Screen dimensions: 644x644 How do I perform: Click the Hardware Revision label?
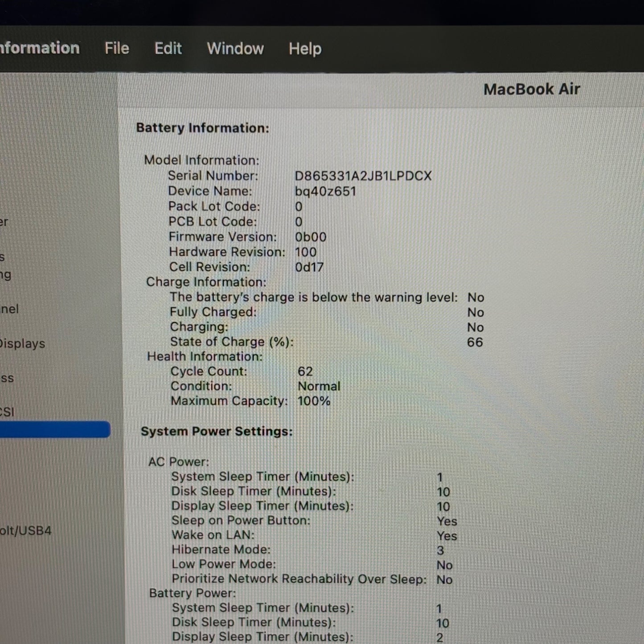tap(227, 252)
